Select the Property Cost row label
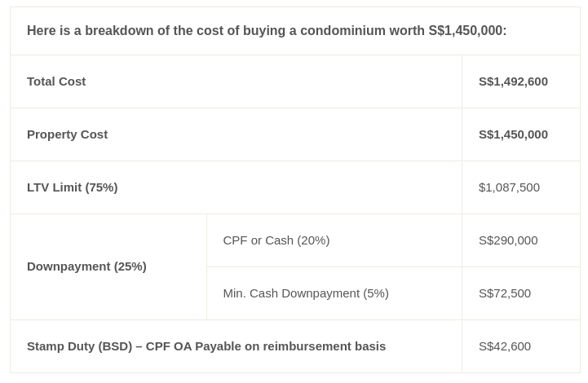The width and height of the screenshot is (588, 383). tap(67, 134)
